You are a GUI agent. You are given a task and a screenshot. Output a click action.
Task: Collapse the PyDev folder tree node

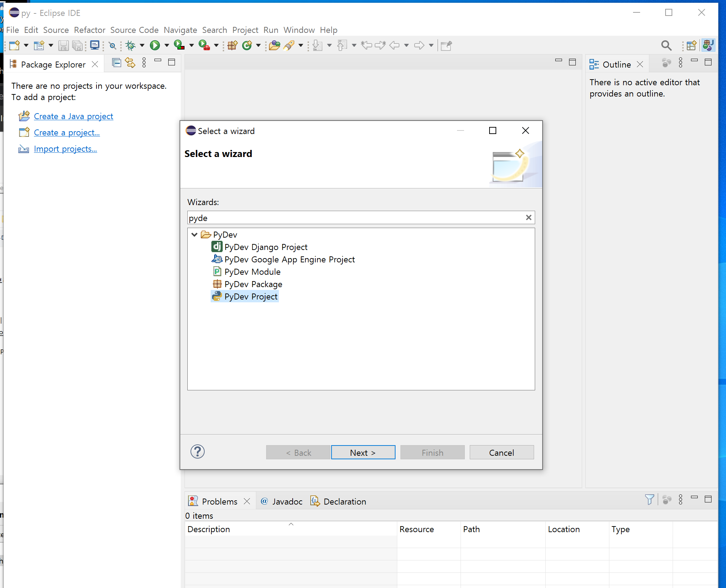[194, 234]
